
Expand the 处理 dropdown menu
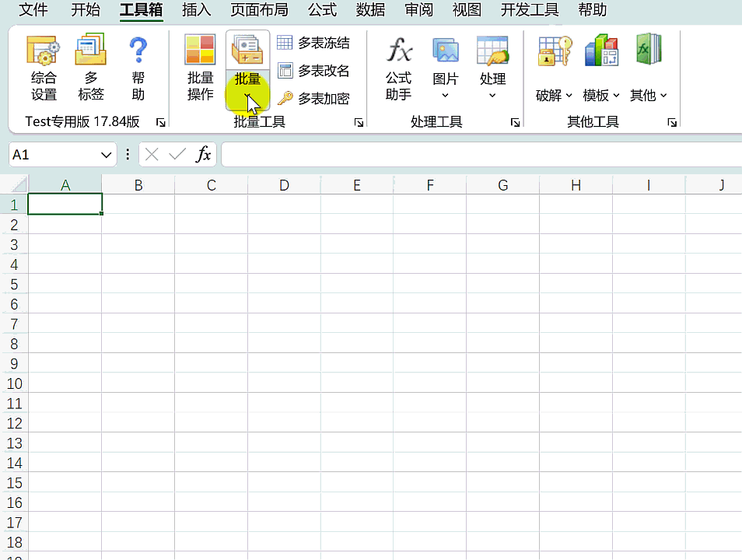492,95
